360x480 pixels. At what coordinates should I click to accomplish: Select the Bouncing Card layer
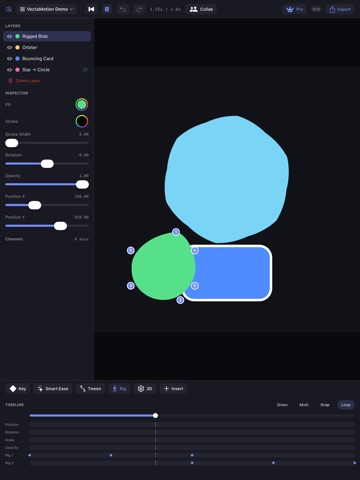tap(47, 59)
